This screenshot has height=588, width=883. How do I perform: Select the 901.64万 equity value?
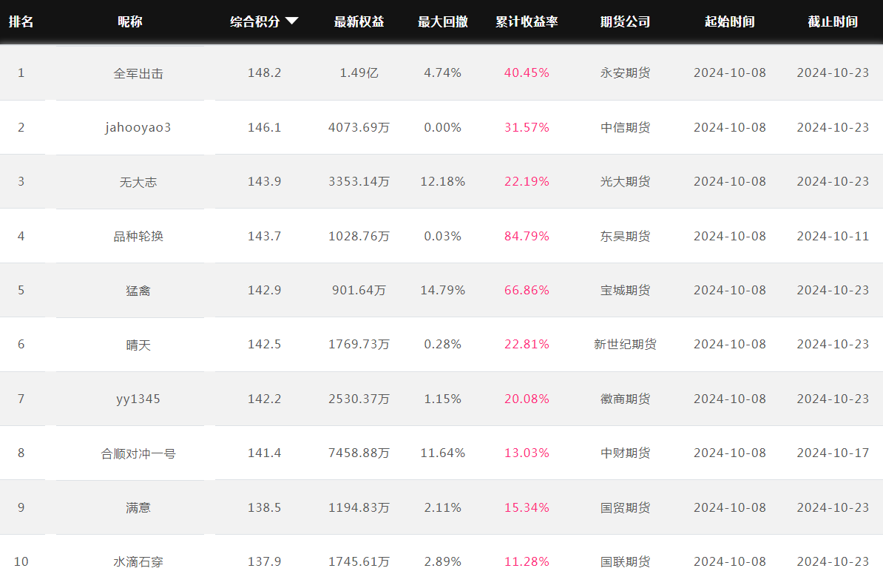[359, 290]
